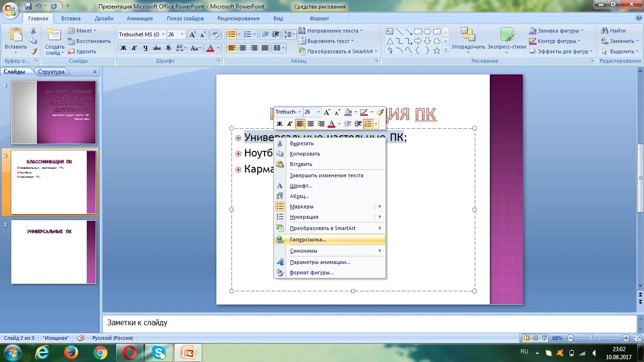The height and width of the screenshot is (362, 644).
Task: Select slide 3 thumbnail Универсальные ПК
Action: pos(54,252)
